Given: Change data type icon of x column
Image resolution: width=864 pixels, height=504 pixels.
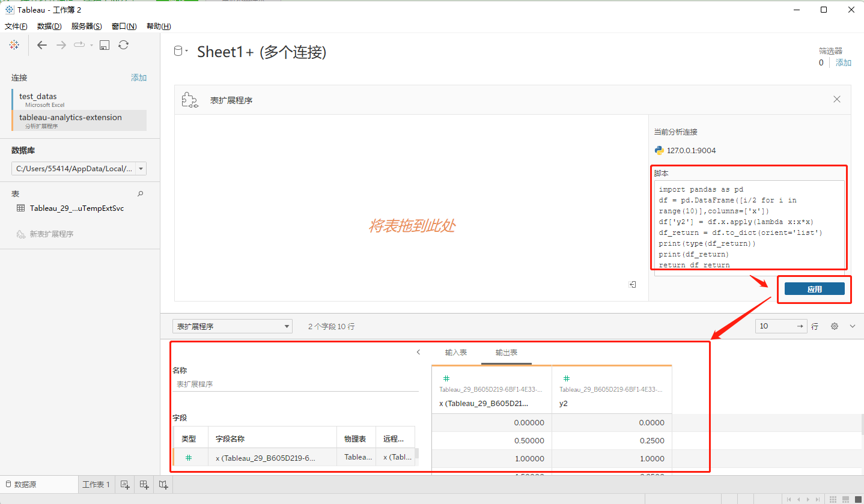Looking at the screenshot, I should coord(446,378).
